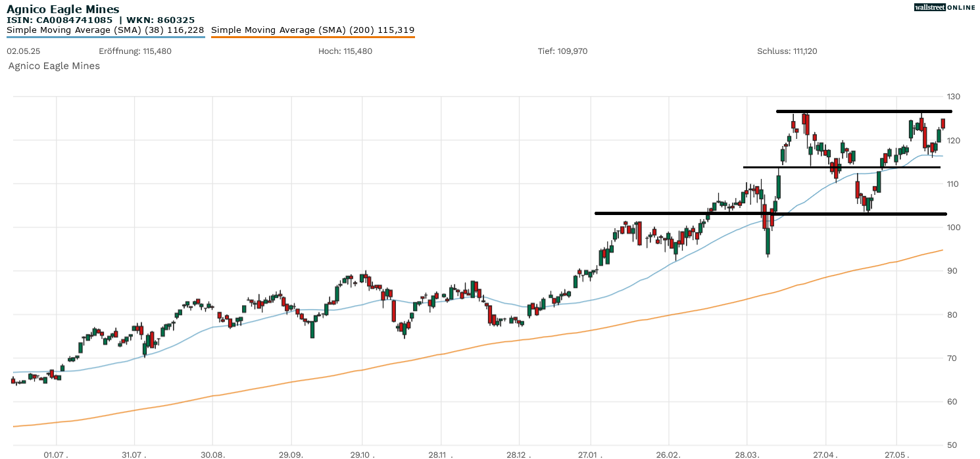The height and width of the screenshot is (459, 980).
Task: Toggle the SMA (38) legend entry
Action: click(105, 30)
